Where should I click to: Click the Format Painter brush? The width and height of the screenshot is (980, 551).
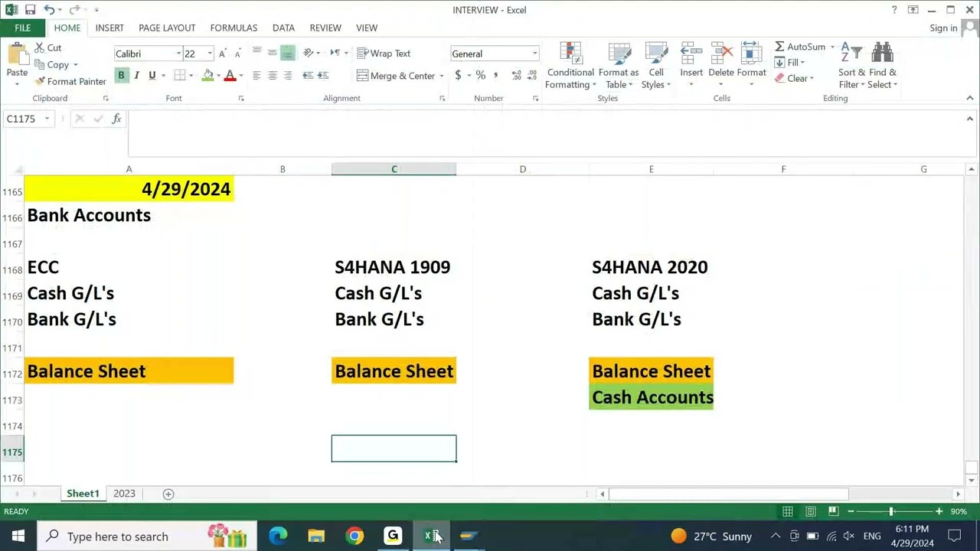[40, 81]
